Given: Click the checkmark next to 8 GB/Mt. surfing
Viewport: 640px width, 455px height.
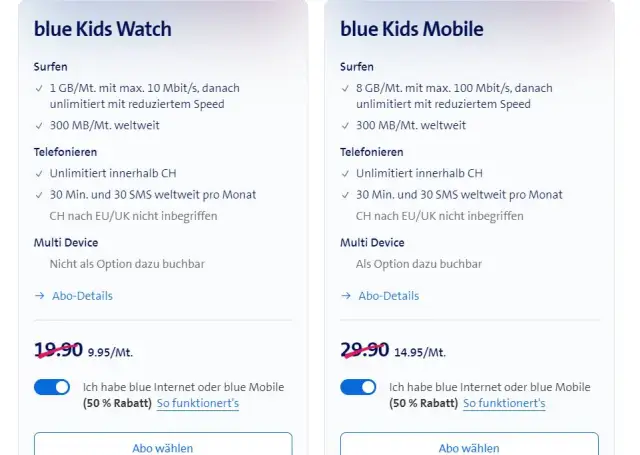Looking at the screenshot, I should coord(345,88).
